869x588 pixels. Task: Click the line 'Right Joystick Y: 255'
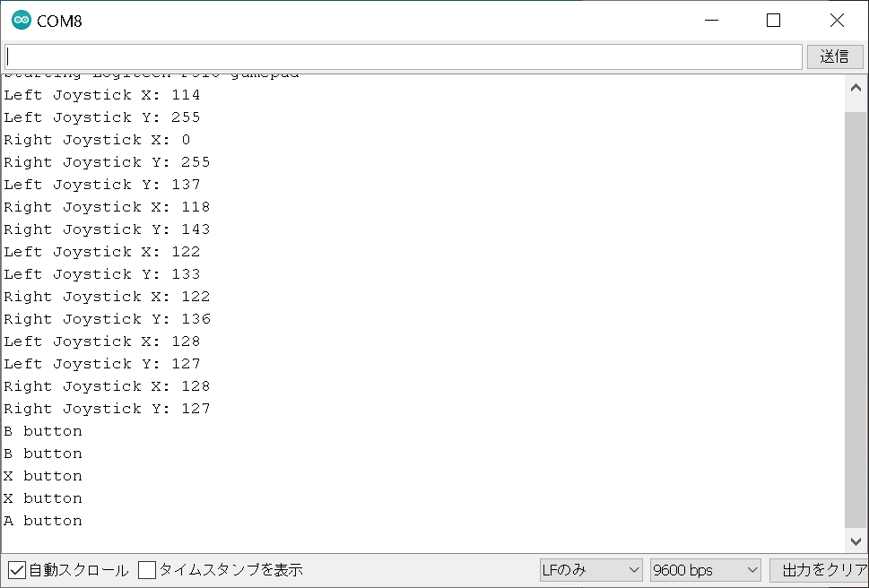[107, 162]
